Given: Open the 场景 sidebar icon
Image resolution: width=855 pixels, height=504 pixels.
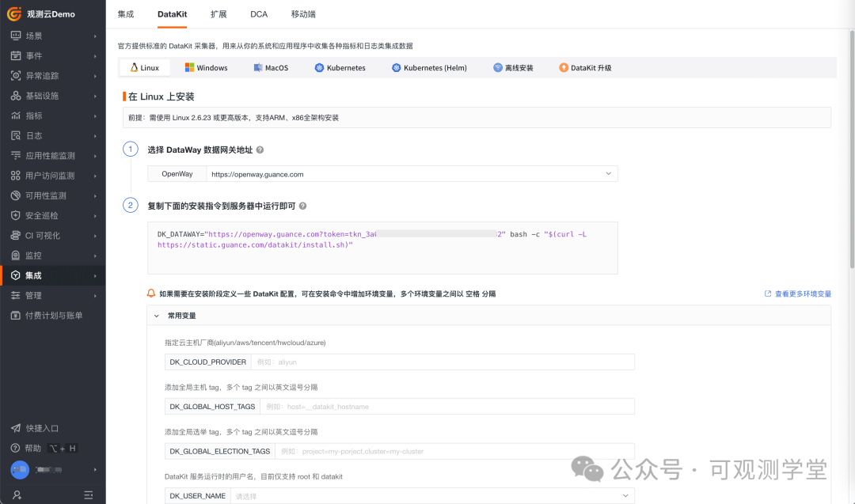Looking at the screenshot, I should coord(16,36).
